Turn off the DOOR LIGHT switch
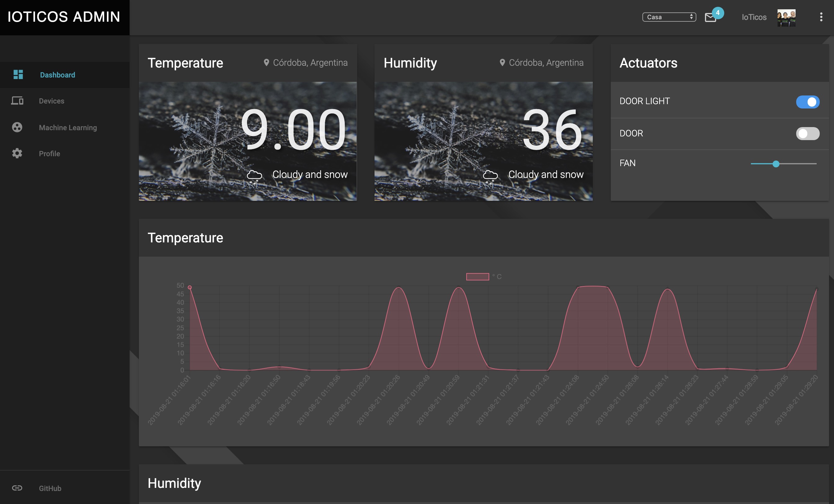834x504 pixels. 807,102
